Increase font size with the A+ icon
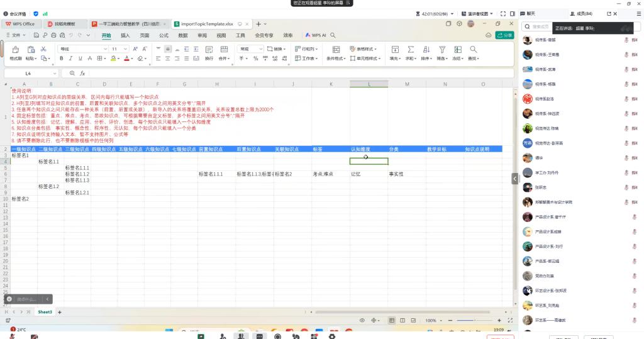644x339 pixels. coord(135,49)
